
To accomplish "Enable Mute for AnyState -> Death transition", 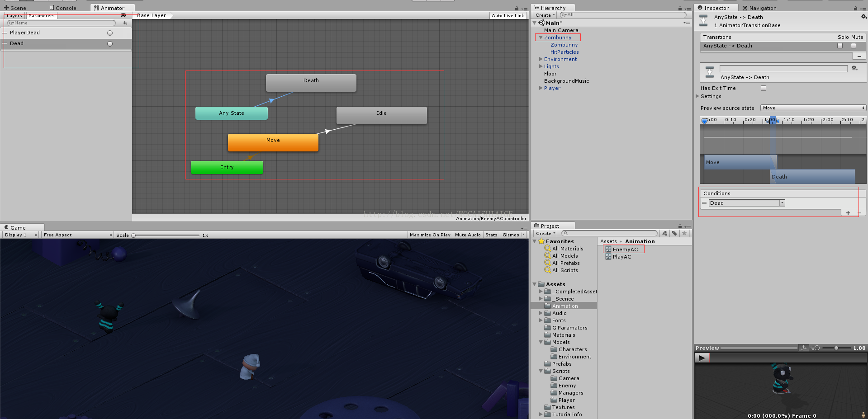I will pos(854,46).
